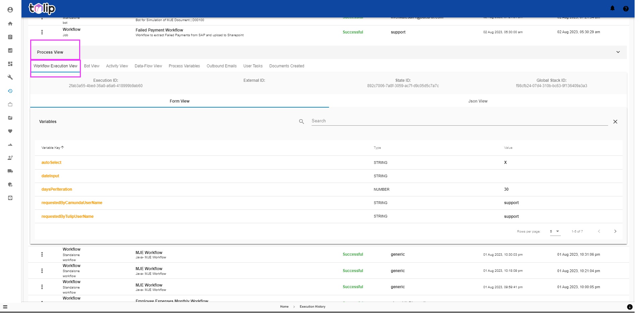Sort by Variable Key column header
Viewport: 644px width, 314px height.
point(52,147)
